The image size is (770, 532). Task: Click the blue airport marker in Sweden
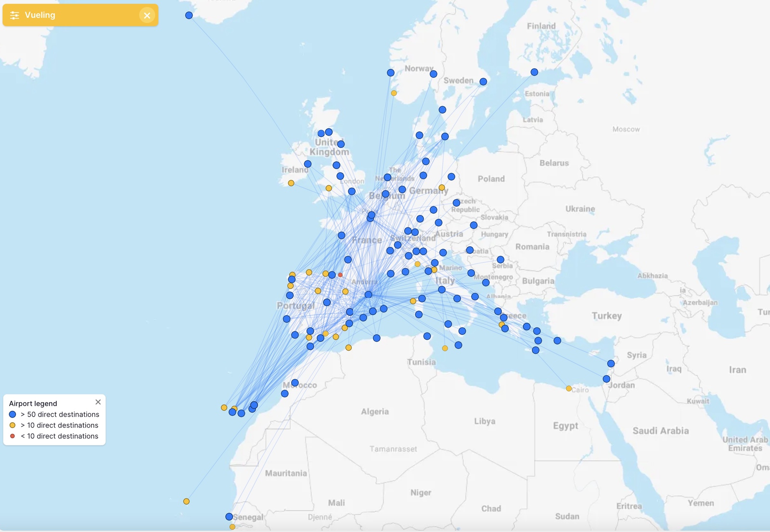[x=483, y=82]
